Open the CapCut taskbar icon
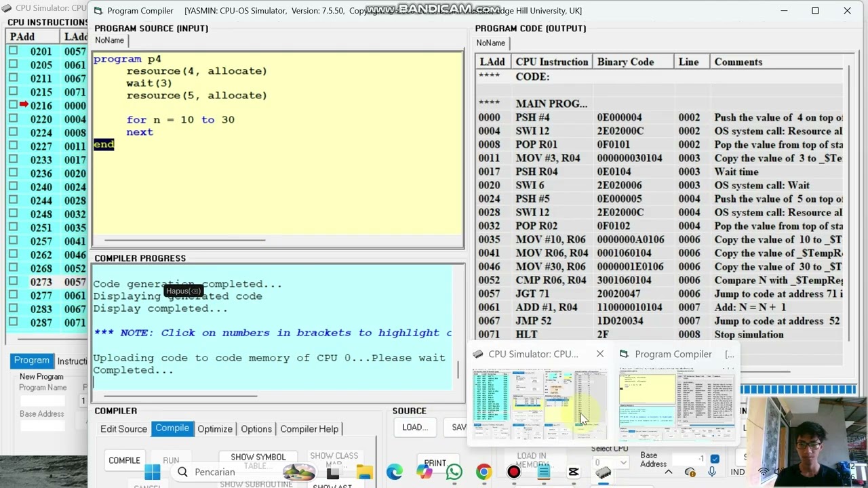The width and height of the screenshot is (868, 488). pos(573,472)
